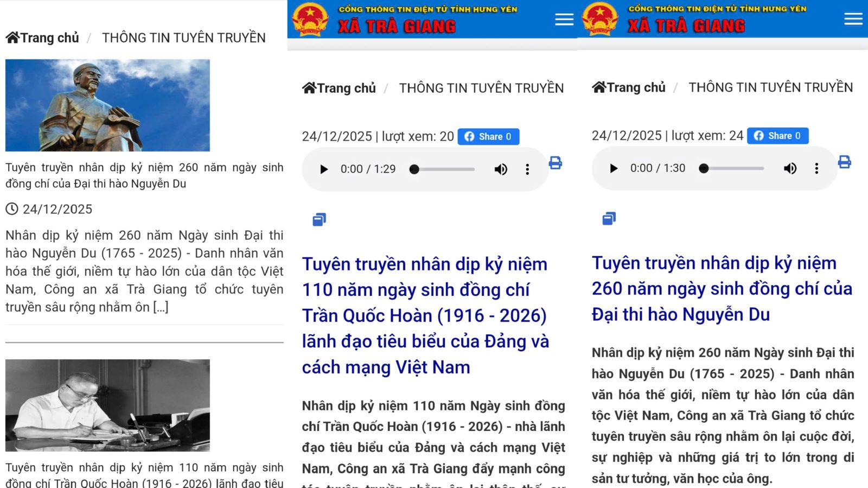The image size is (868, 488).
Task: Share the 20-view article on Facebook
Action: [488, 137]
